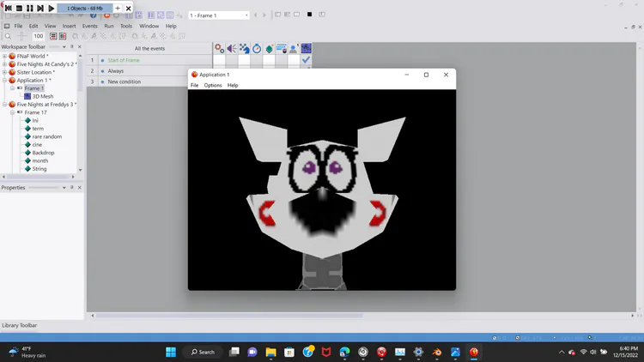Screen dimensions: 644x362
Task: Select Frame 1 in workspace tree
Action: tap(33, 88)
